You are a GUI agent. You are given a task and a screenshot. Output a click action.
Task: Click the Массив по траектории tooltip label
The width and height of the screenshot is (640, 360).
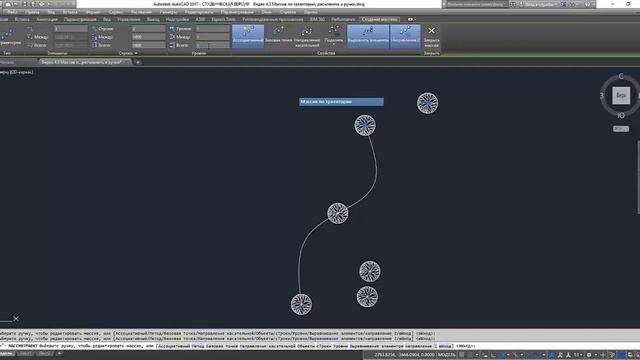point(341,102)
